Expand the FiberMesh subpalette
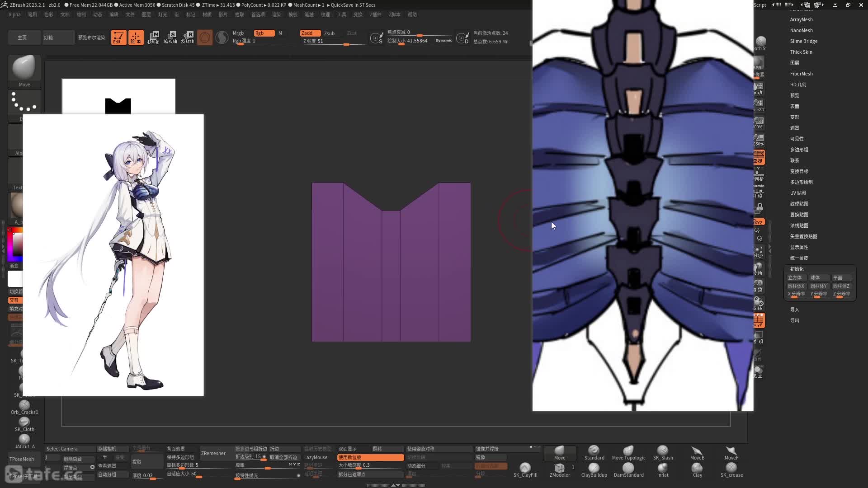This screenshot has height=488, width=868. point(801,74)
